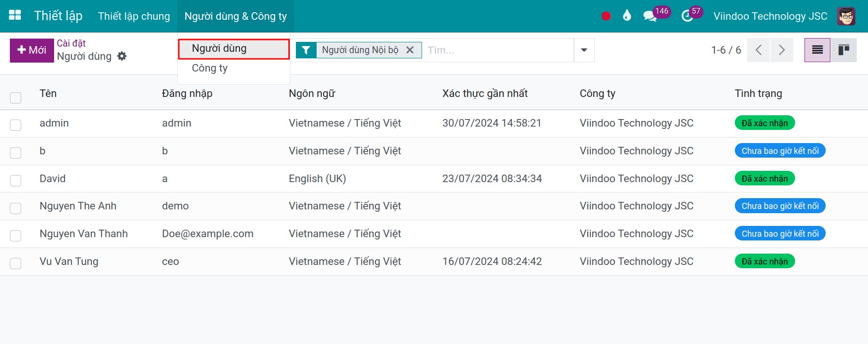Tick the checkbox for Vu Van Tung
868x344 pixels.
click(x=16, y=263)
